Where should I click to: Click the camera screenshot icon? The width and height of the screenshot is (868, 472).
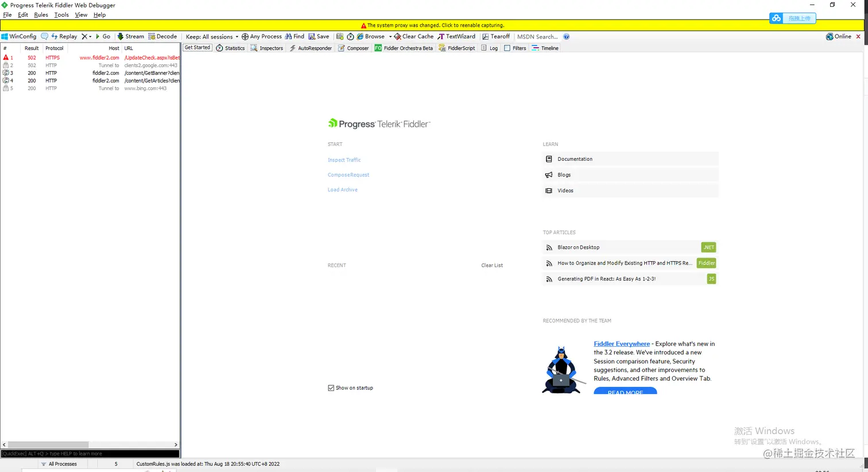pos(340,37)
